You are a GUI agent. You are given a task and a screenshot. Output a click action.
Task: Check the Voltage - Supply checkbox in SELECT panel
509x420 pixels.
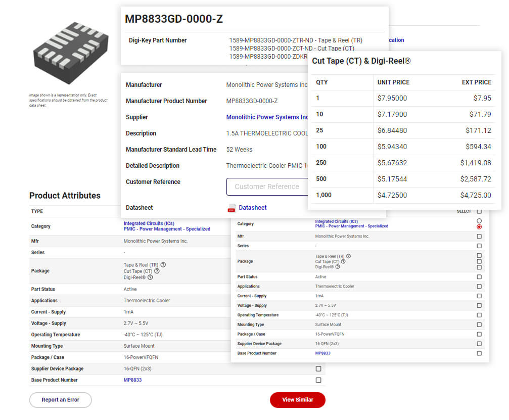click(x=479, y=305)
